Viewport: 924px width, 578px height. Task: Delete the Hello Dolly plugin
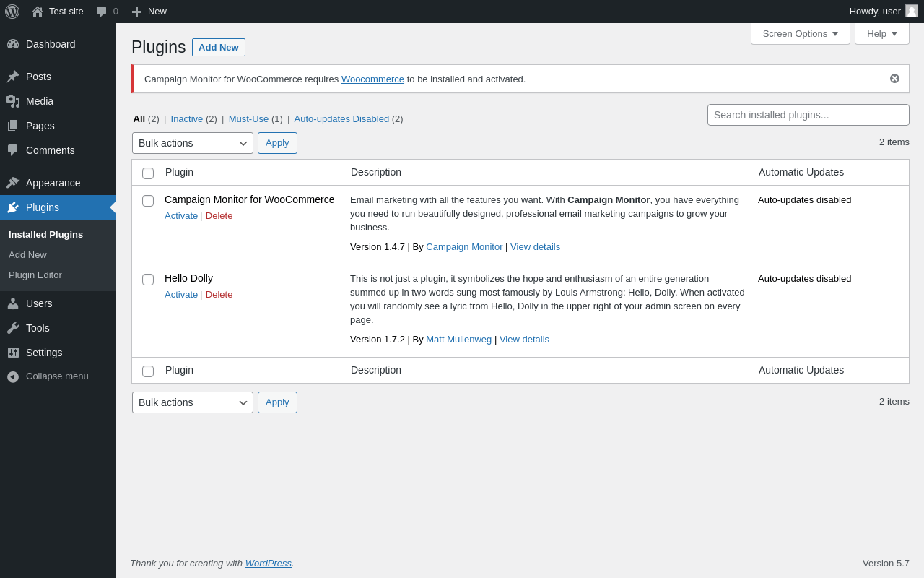219,295
